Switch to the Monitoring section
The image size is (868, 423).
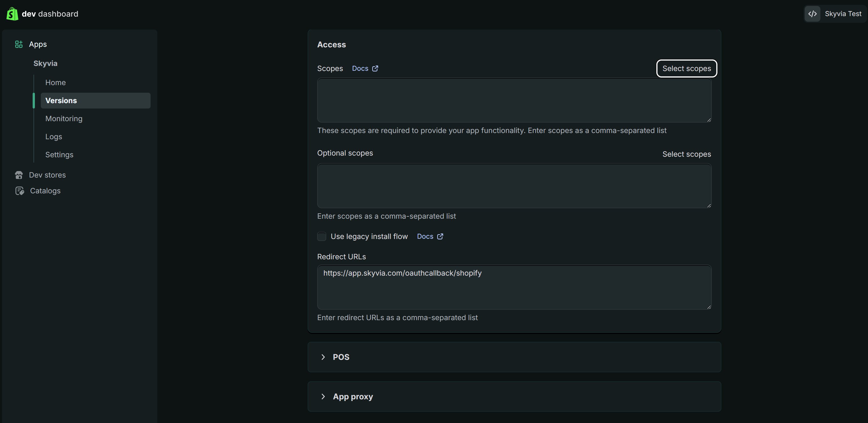click(64, 118)
